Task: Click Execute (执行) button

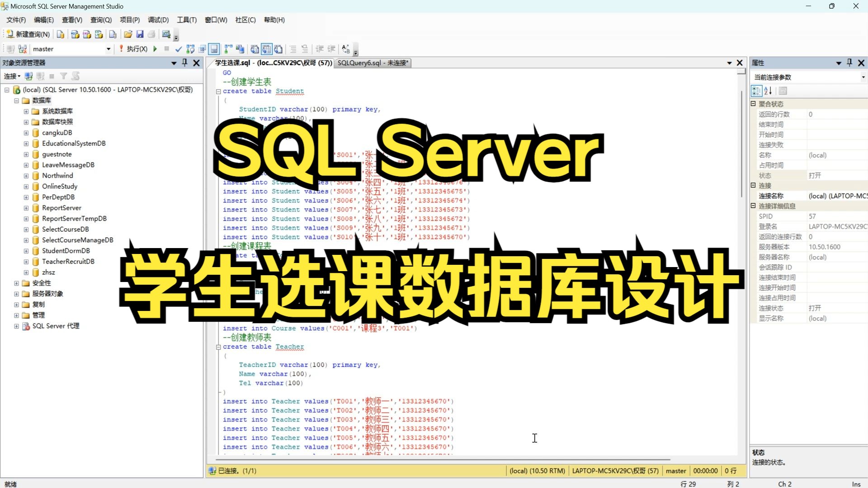Action: [133, 49]
